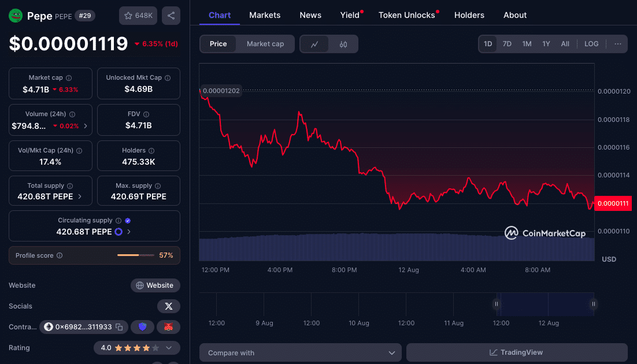Viewport: 637px width, 364px height.
Task: Click the verified circulating supply badge
Action: 128,221
